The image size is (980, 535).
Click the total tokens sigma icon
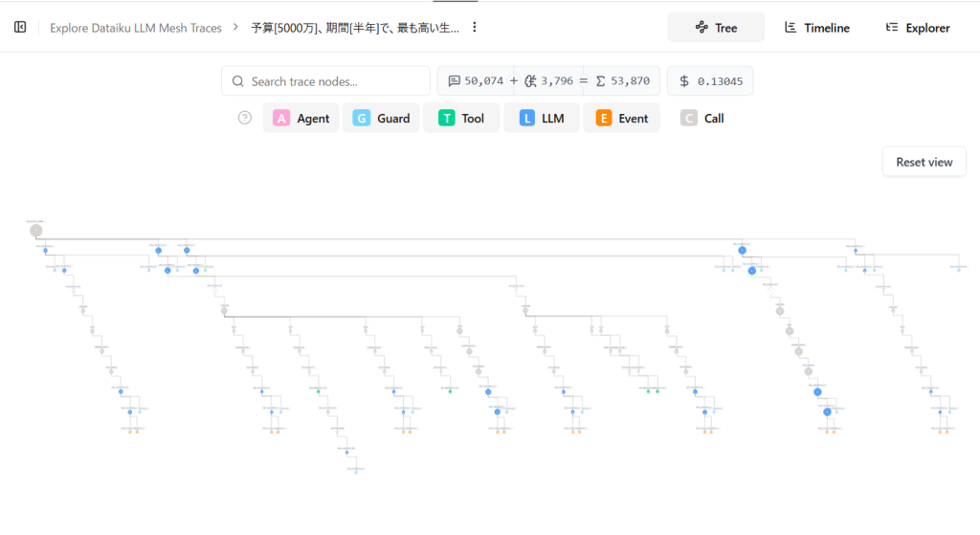[x=601, y=80]
